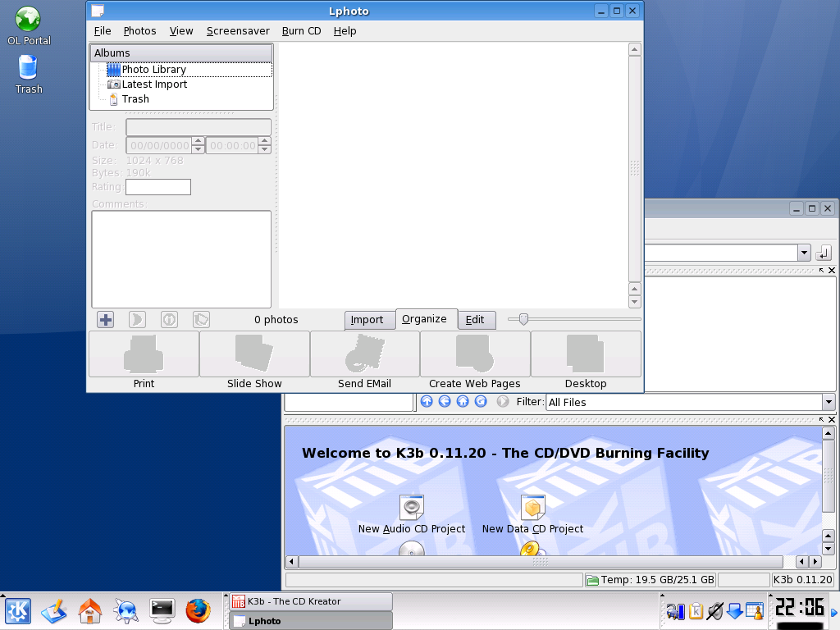
Task: Move the thumbnail size slider handle
Action: (x=523, y=319)
